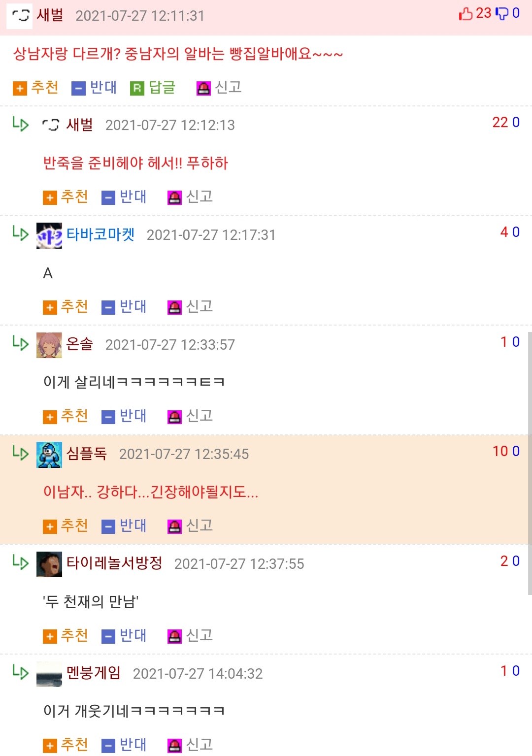Click username 온솔

pos(80,344)
